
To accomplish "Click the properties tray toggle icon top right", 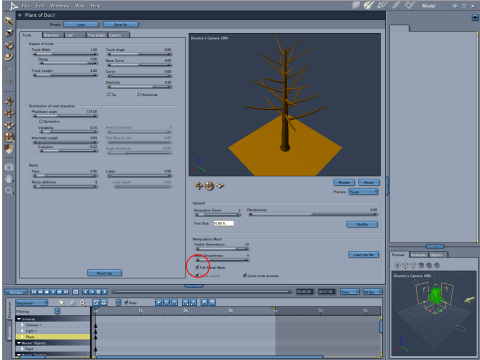I will coord(475,17).
